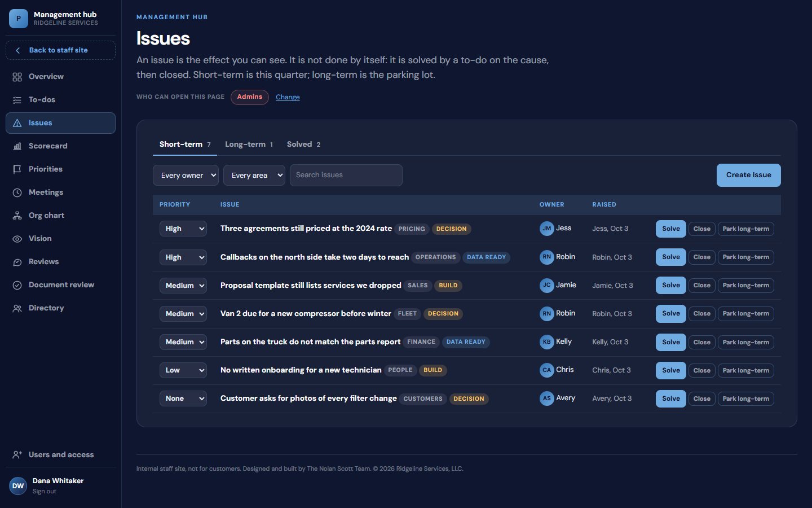This screenshot has height=508, width=812.
Task: Open Scorecard in the sidebar
Action: [60, 146]
